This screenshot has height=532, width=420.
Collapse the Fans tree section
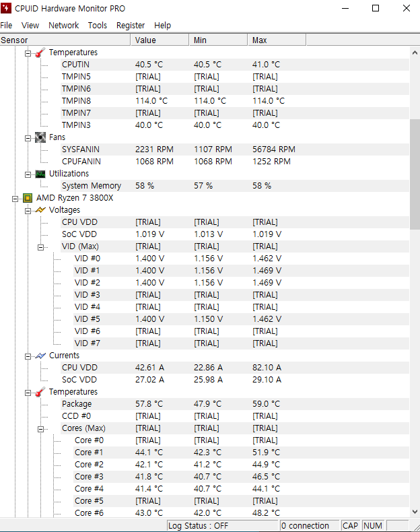coord(28,137)
